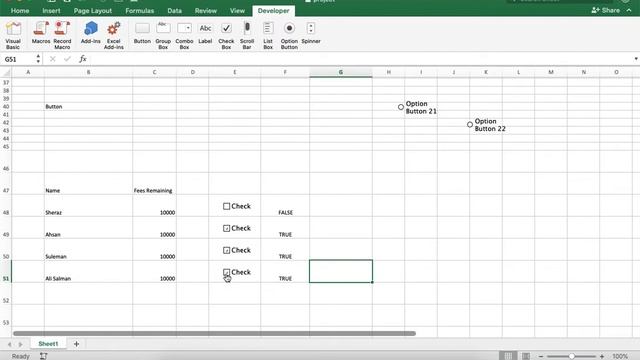Open the Add-ins icon
Viewport: 640px width, 360px height.
91,33
